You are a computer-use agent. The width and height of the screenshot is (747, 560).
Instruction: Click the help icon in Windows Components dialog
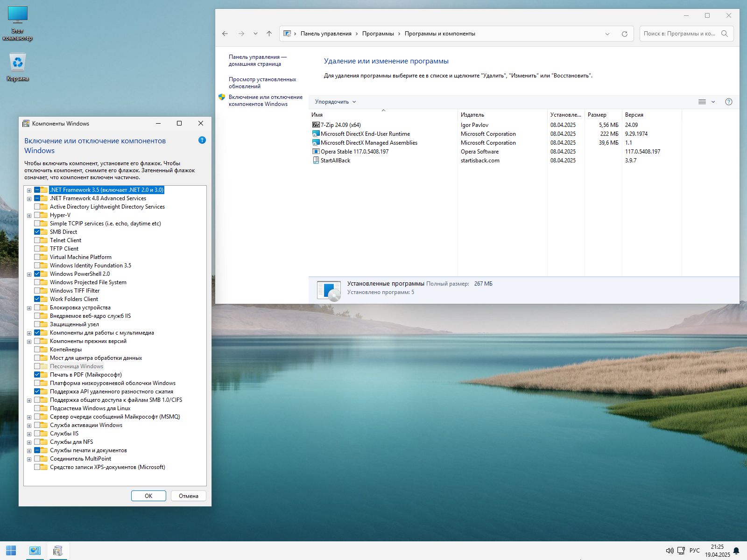click(202, 140)
